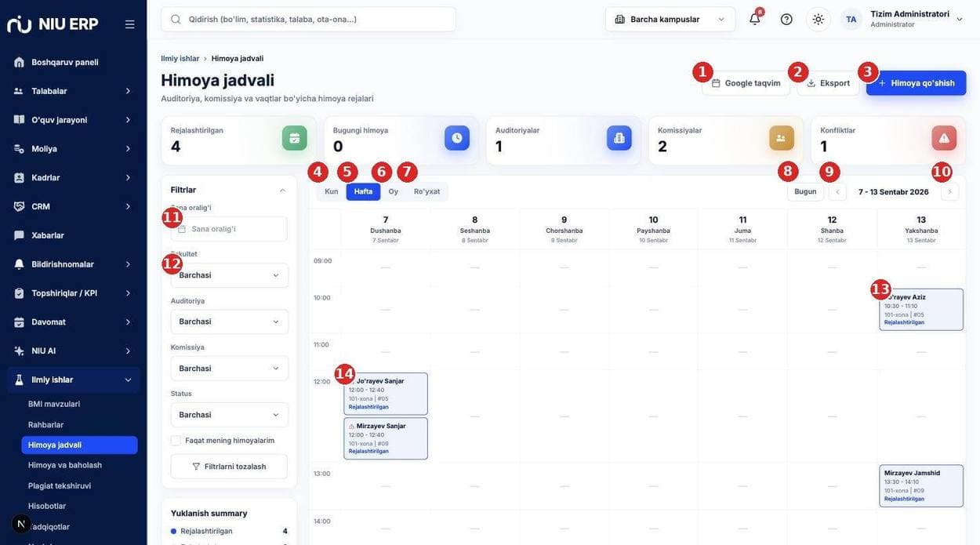The image size is (980, 545).
Task: Expand the Talabalar sidebar section
Action: coord(74,91)
